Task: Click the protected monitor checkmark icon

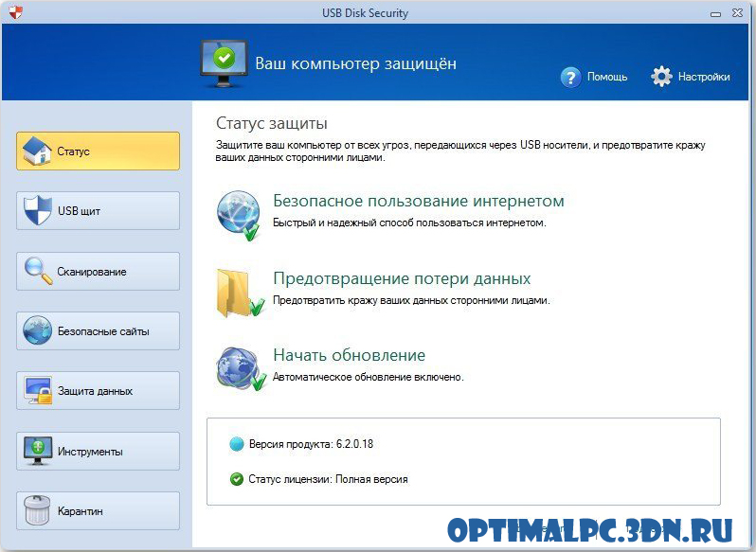Action: [224, 63]
